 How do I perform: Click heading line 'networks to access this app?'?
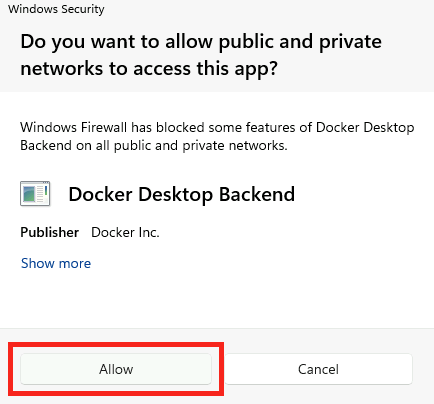(x=149, y=69)
